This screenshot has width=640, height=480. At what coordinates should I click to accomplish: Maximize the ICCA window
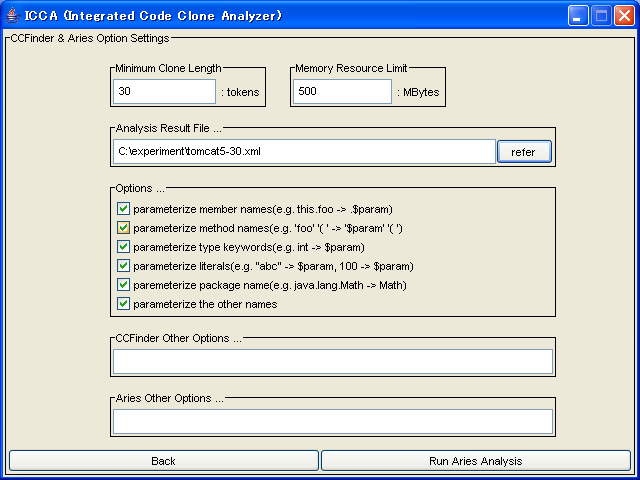click(x=601, y=15)
